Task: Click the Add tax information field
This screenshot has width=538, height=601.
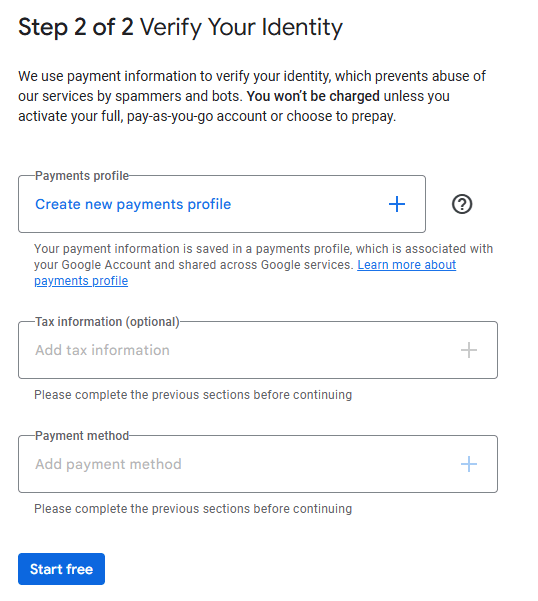Action: 258,350
